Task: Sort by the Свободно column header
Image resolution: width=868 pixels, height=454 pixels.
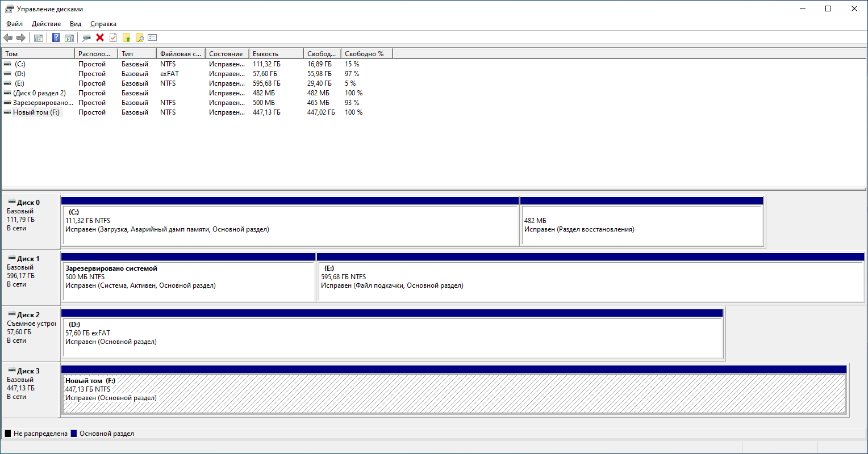Action: (x=322, y=54)
